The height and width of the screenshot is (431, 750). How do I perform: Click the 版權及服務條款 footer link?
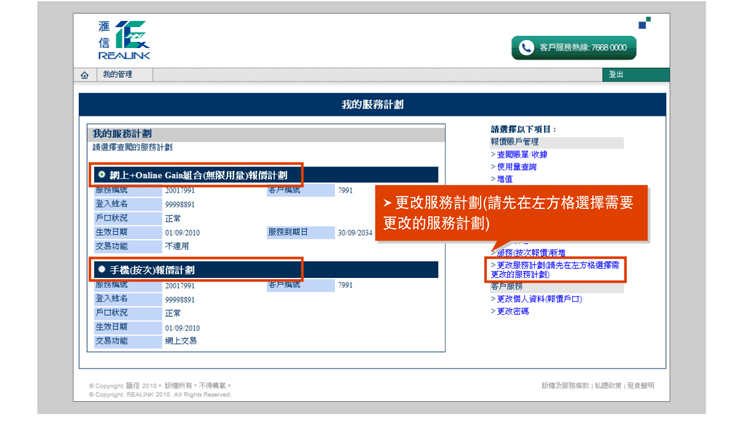pos(565,385)
